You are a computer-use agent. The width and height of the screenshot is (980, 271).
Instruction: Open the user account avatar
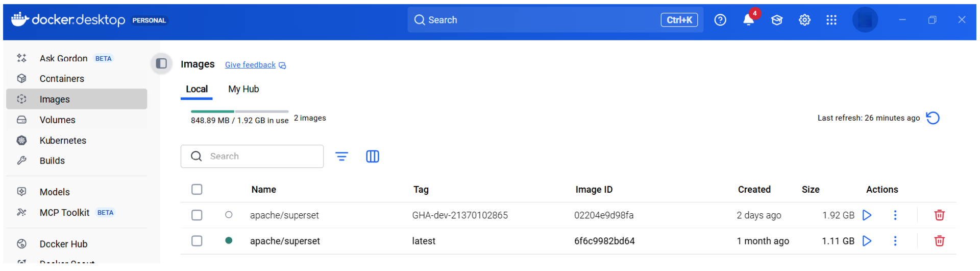pos(865,20)
